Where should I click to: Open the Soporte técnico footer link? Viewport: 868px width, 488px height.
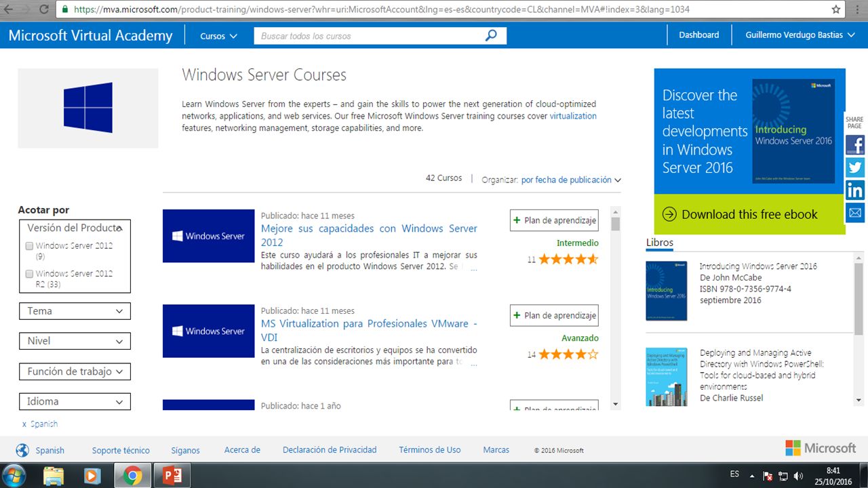tap(121, 450)
